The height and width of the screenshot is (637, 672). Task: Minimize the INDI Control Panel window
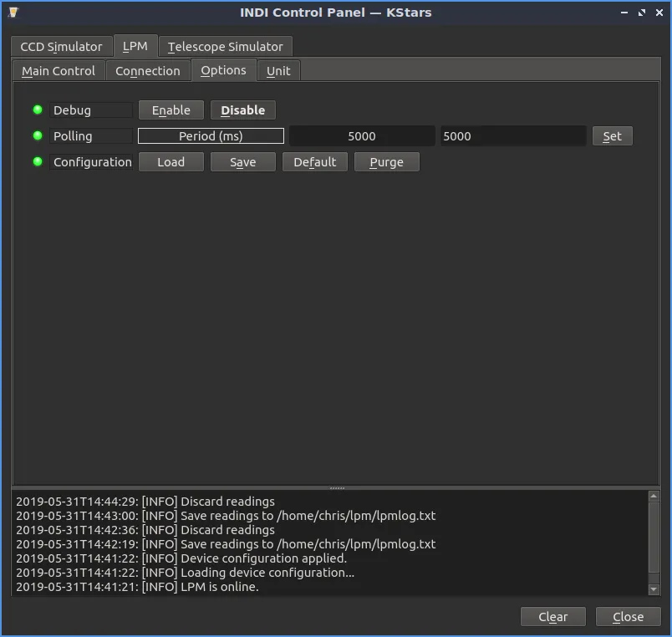pos(624,13)
